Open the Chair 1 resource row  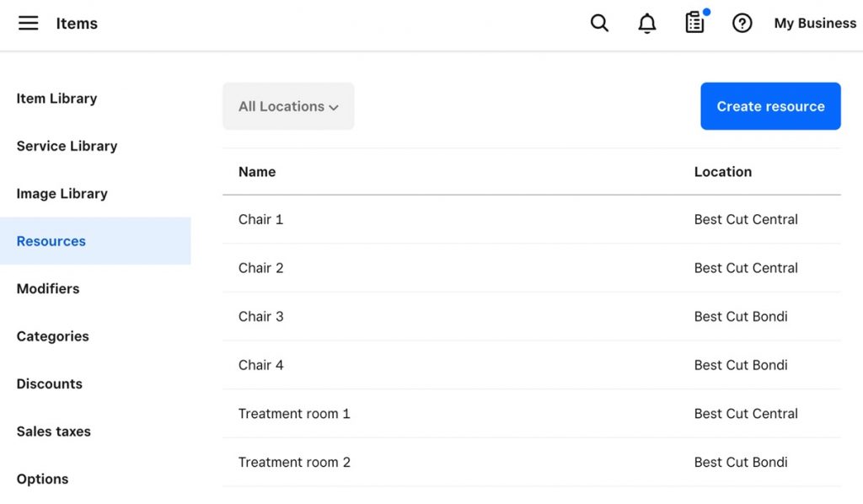coord(261,219)
